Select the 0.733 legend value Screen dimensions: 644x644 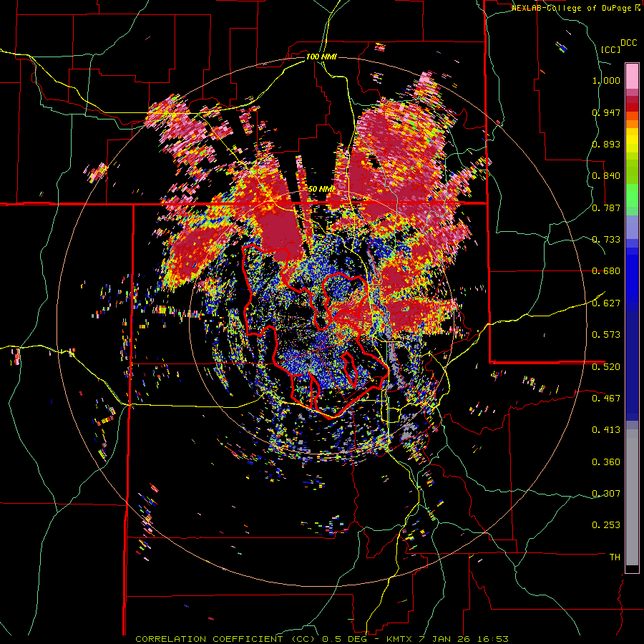tap(606, 239)
